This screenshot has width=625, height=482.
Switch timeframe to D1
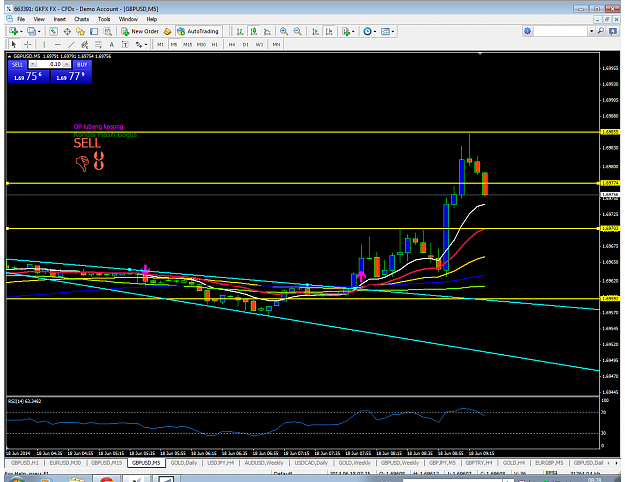click(x=246, y=45)
